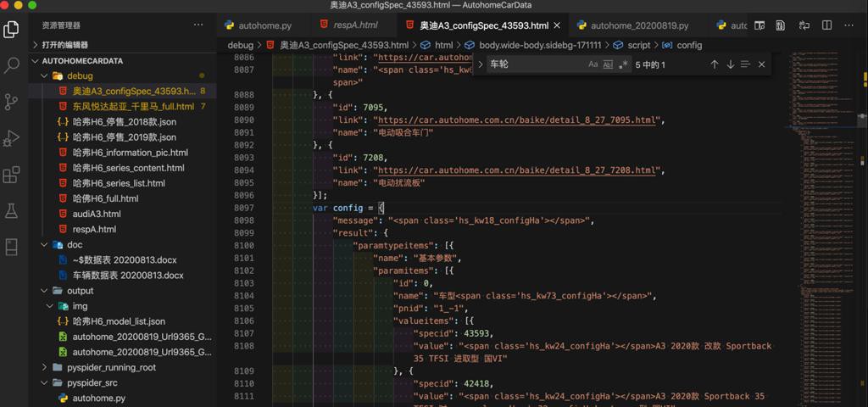The width and height of the screenshot is (868, 407).
Task: Select the 奥迪A3_configSpec_43593.html tab
Action: (482, 25)
